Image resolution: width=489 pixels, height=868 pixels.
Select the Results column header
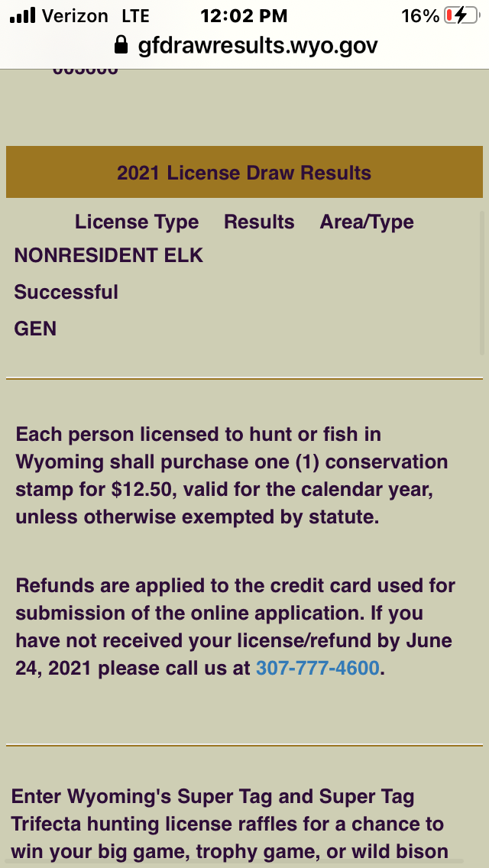[x=259, y=222]
